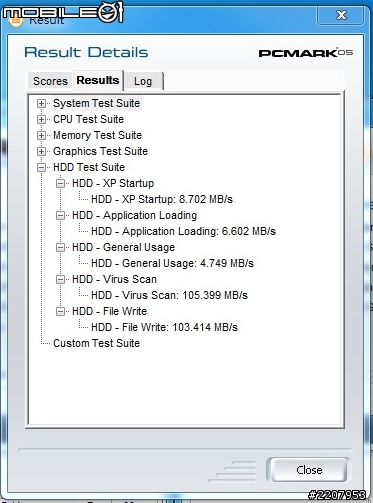Screen dimensions: 373x503
Task: Collapse the HDD - File Write node
Action: 60,311
